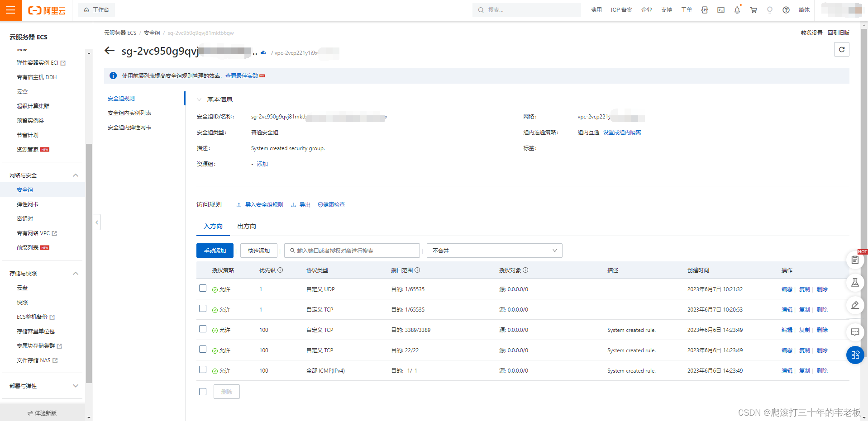Image resolution: width=868 pixels, height=421 pixels.
Task: Click 安全组 breadcrumb link
Action: coord(152,33)
